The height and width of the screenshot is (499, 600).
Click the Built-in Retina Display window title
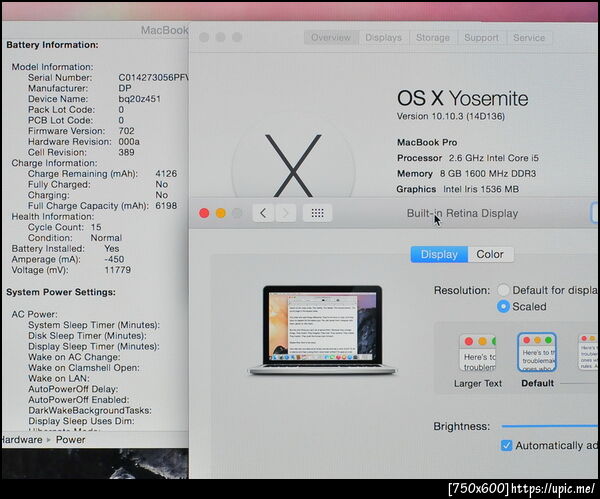coord(462,213)
